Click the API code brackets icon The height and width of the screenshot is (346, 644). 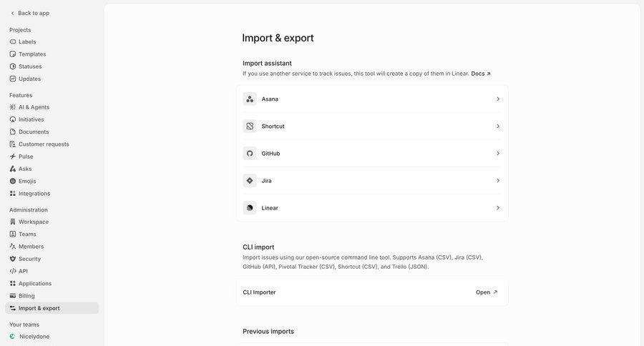click(x=13, y=272)
